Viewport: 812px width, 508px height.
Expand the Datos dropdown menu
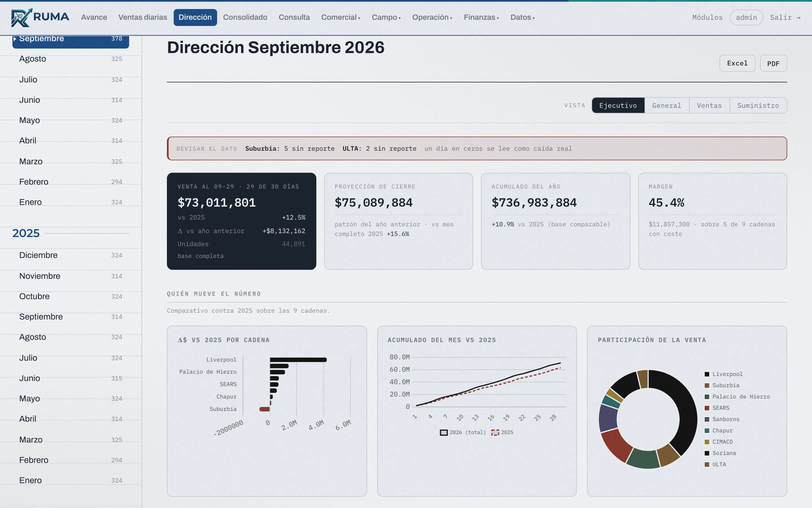click(x=522, y=17)
